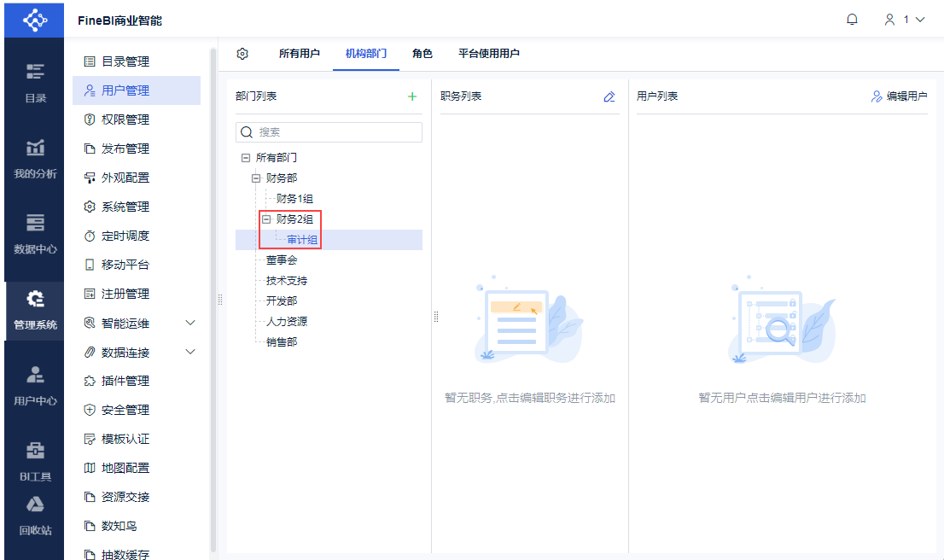Screen dimensions: 944x560
Task: Expand the 数据连接 menu chevron
Action: [x=190, y=352]
